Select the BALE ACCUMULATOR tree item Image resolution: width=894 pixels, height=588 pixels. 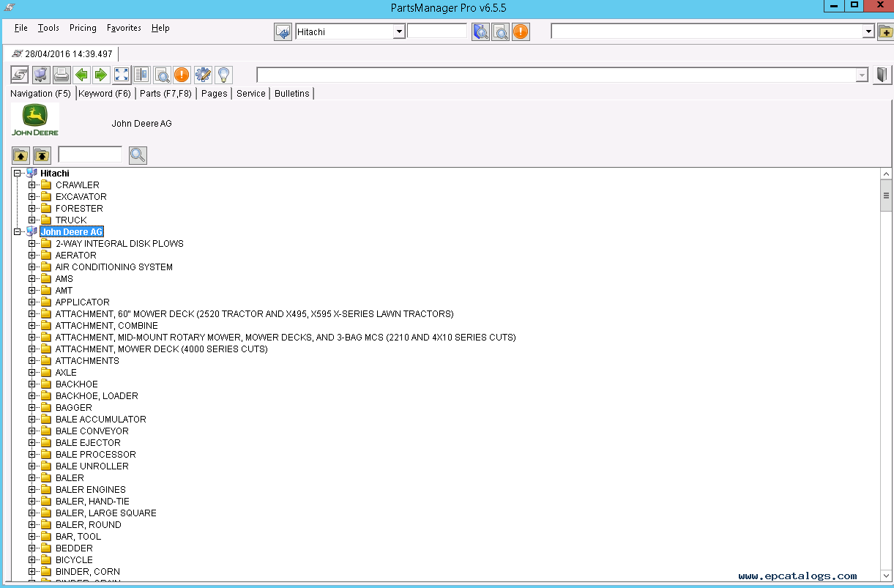pyautogui.click(x=101, y=420)
